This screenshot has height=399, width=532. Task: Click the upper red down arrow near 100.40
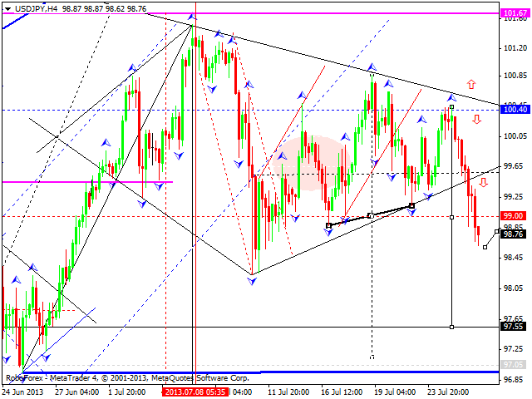pyautogui.click(x=476, y=120)
